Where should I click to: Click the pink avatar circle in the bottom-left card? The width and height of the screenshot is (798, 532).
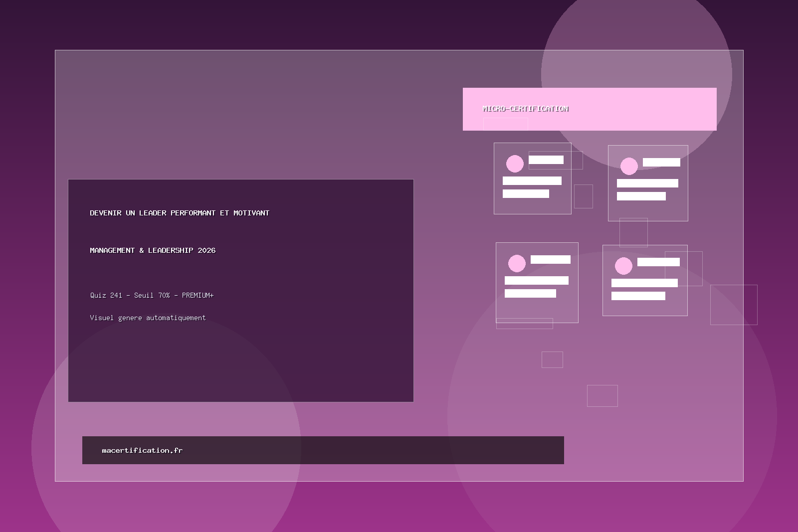click(517, 263)
